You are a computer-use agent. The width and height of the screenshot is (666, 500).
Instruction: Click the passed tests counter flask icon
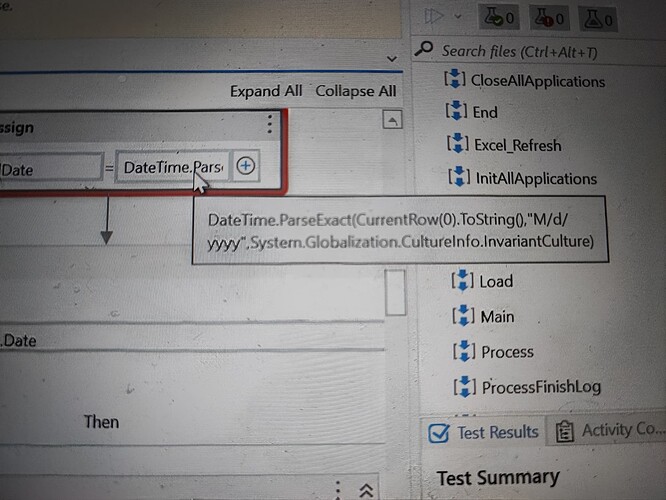499,17
